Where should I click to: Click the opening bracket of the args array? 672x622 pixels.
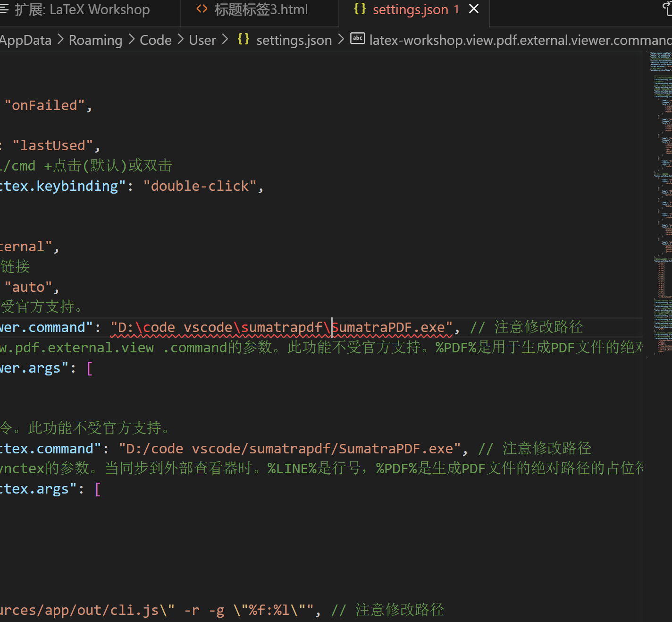(x=89, y=367)
